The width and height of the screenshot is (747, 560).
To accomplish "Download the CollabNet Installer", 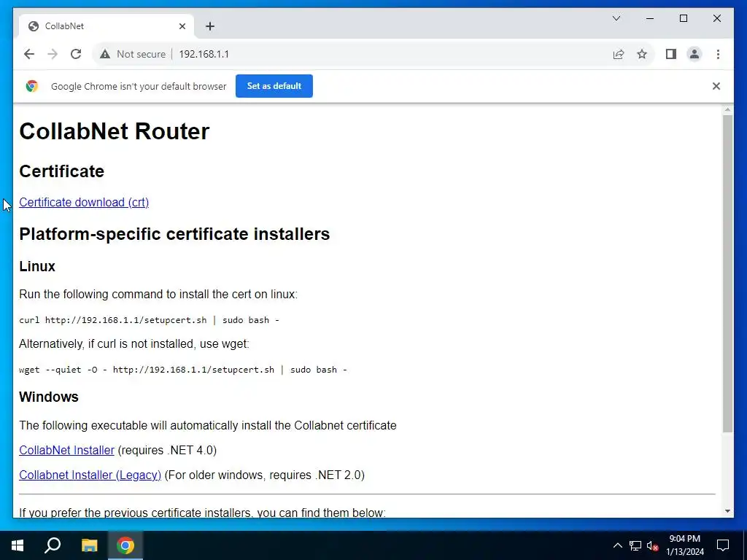I will [66, 451].
